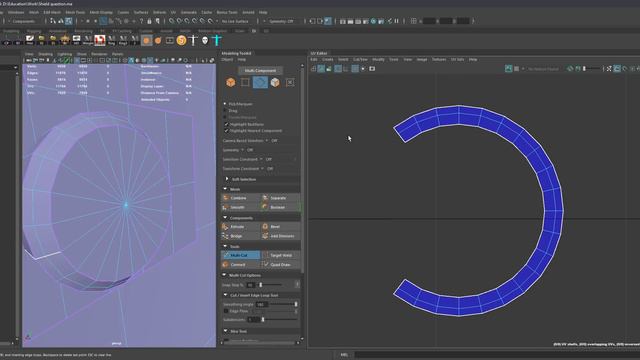Viewport: 640px width, 360px height.
Task: Click Add Divisions in Components
Action: pyautogui.click(x=280, y=236)
